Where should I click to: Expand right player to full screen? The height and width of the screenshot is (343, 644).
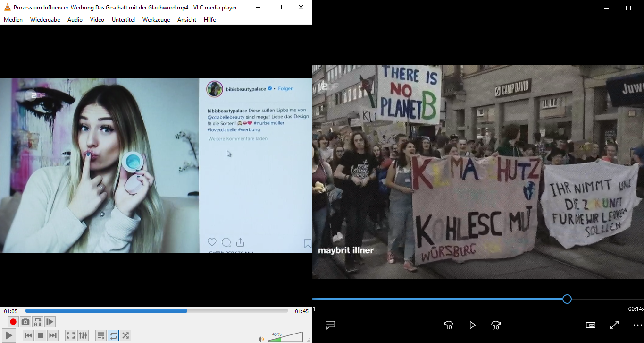(614, 325)
